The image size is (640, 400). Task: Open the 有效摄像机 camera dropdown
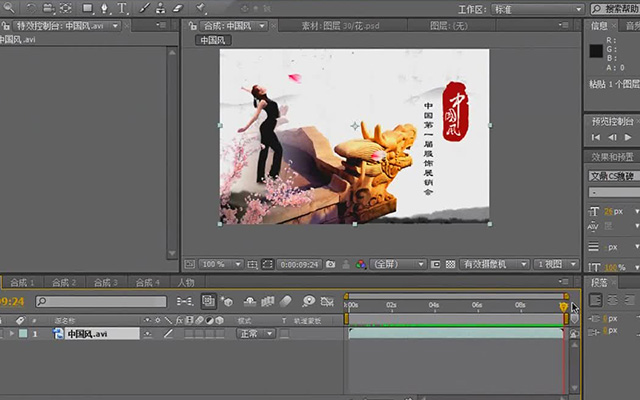point(494,264)
